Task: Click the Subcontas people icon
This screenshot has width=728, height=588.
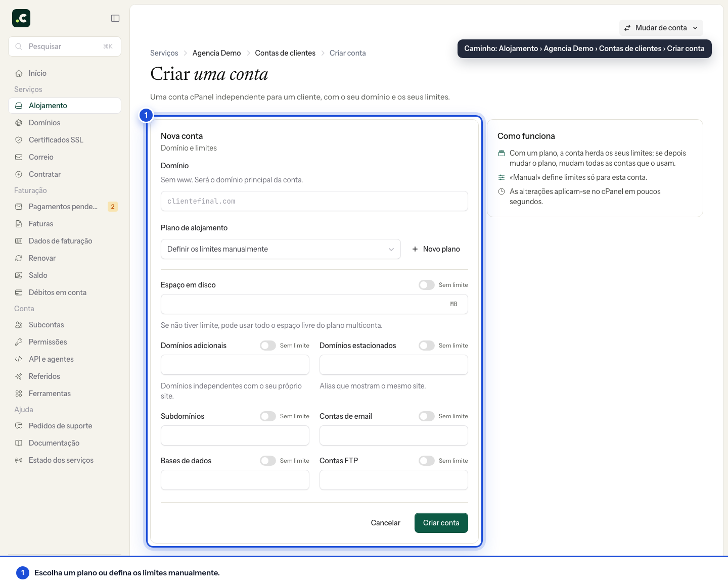Action: [x=19, y=325]
